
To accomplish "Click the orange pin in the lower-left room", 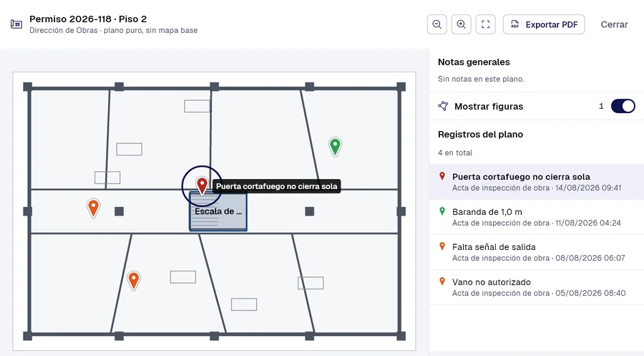I will pyautogui.click(x=134, y=280).
